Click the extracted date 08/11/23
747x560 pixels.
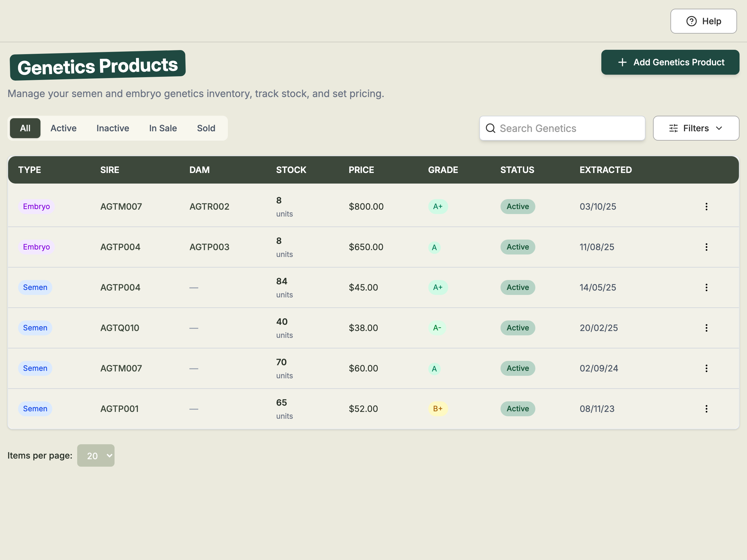tap(597, 409)
